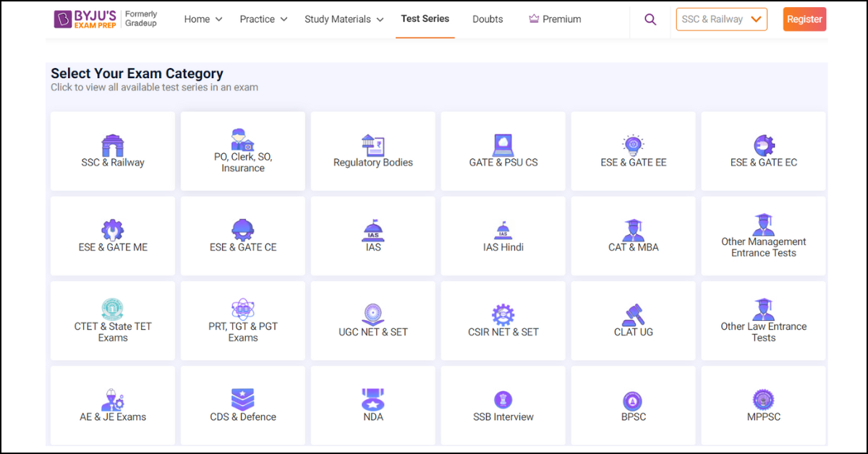Select the Test Series tab
Viewport: 868px width, 454px height.
click(x=425, y=19)
